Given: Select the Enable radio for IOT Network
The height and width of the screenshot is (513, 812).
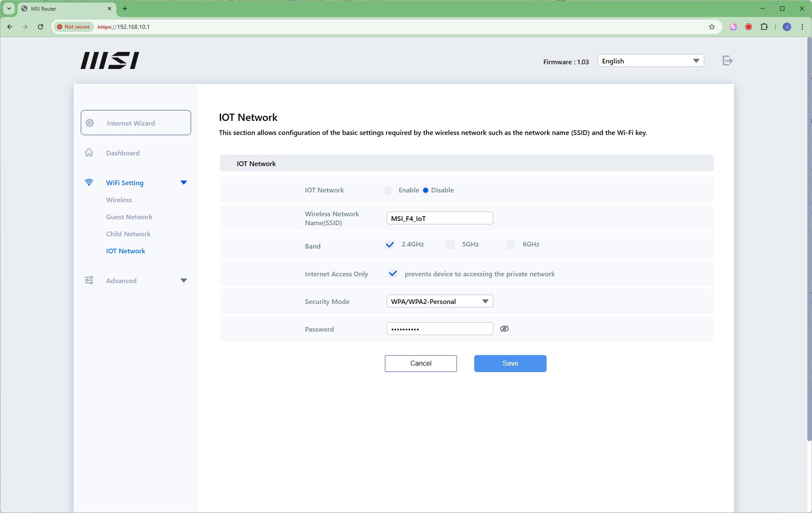Looking at the screenshot, I should pos(388,190).
